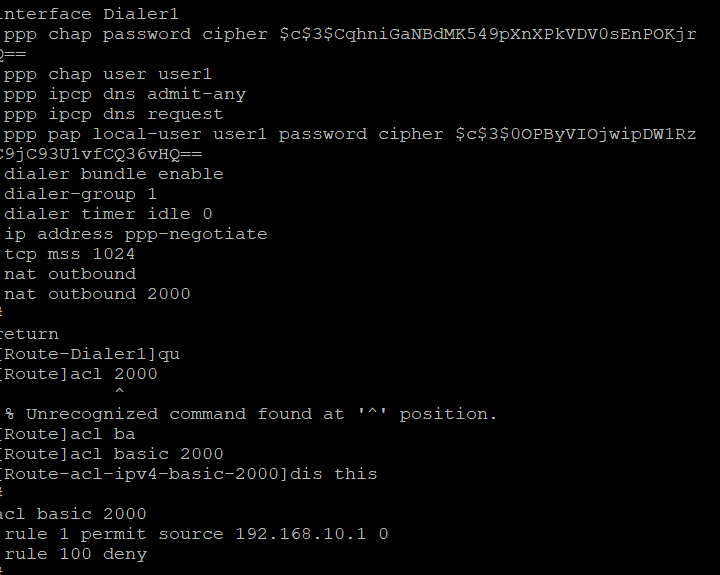This screenshot has height=575, width=720.
Task: Click the caret error position marker
Action: pos(119,392)
